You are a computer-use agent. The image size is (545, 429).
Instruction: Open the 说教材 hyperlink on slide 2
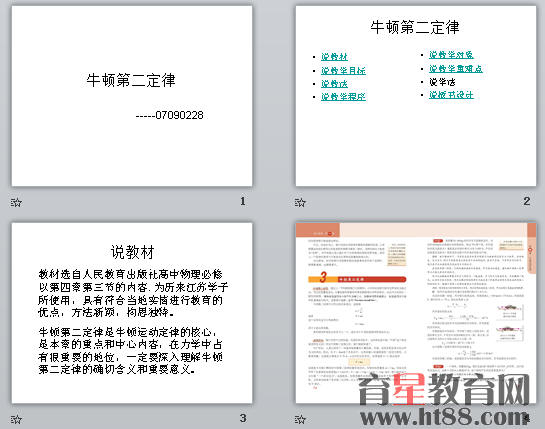click(334, 57)
